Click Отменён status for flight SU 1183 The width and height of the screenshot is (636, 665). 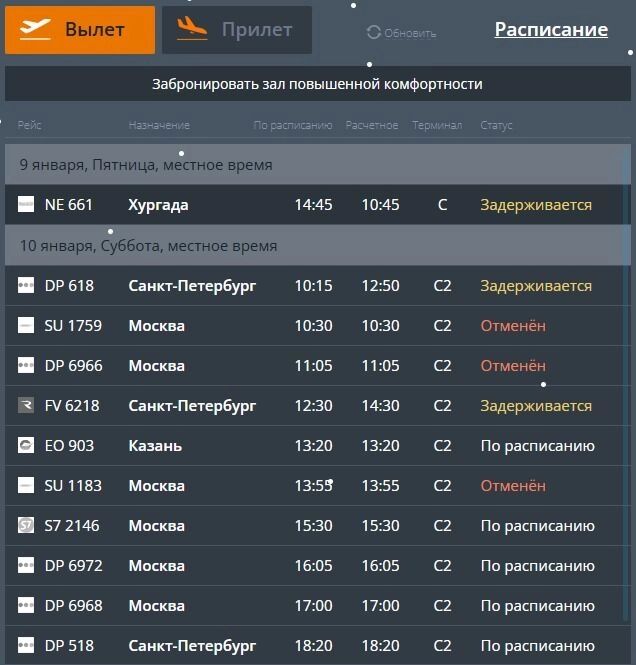click(513, 486)
